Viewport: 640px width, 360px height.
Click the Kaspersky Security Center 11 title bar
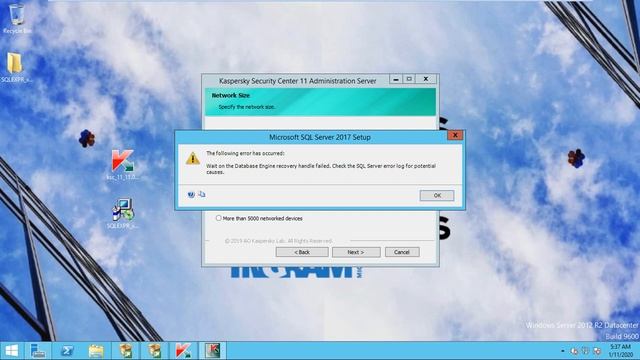click(x=298, y=81)
